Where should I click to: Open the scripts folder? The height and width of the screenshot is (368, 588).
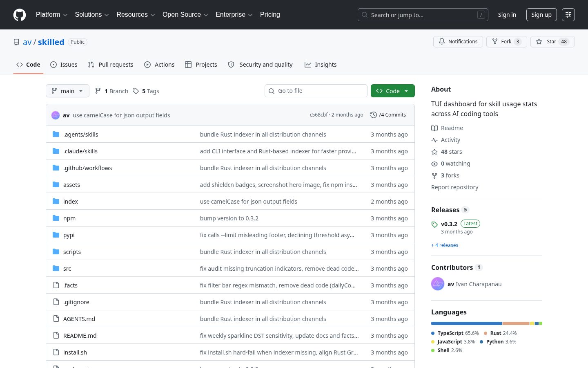[x=72, y=251]
